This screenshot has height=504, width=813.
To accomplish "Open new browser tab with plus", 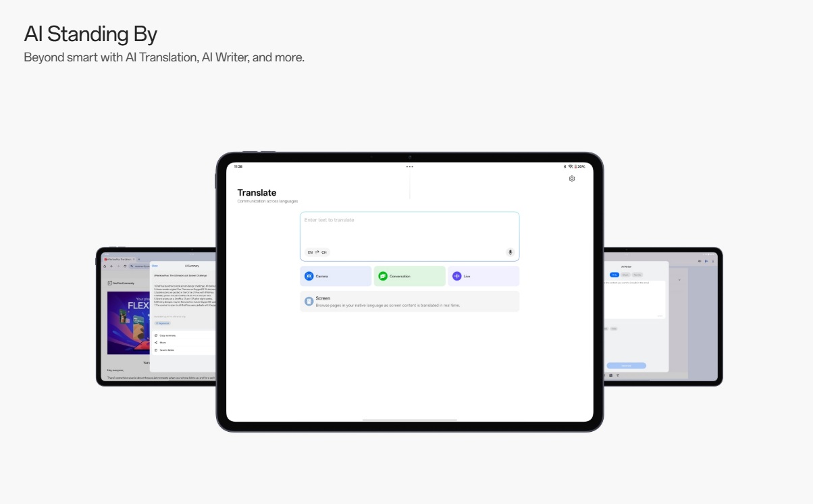I will point(139,259).
